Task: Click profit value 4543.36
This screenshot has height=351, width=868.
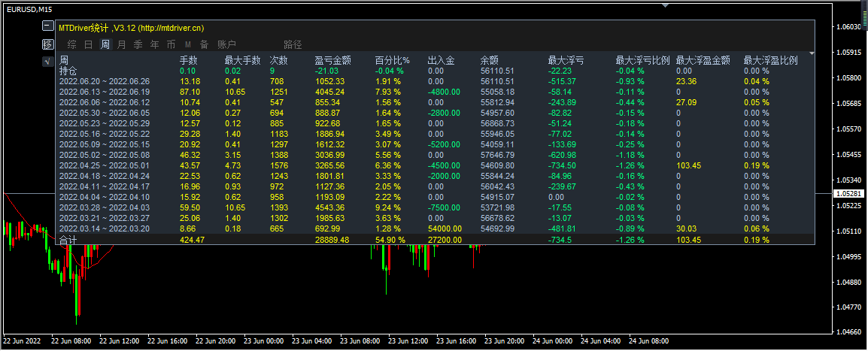Action: click(x=329, y=208)
